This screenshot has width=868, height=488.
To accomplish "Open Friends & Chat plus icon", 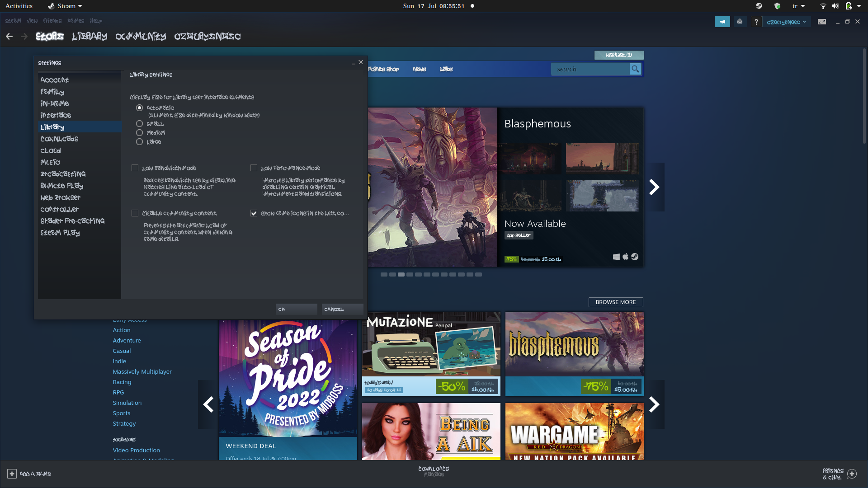I will tap(852, 474).
